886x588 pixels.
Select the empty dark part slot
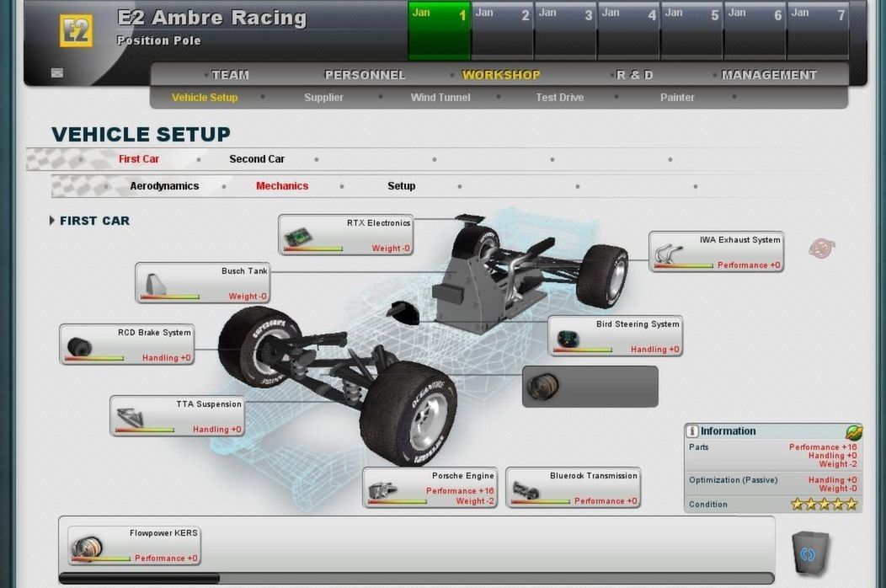tap(590, 387)
